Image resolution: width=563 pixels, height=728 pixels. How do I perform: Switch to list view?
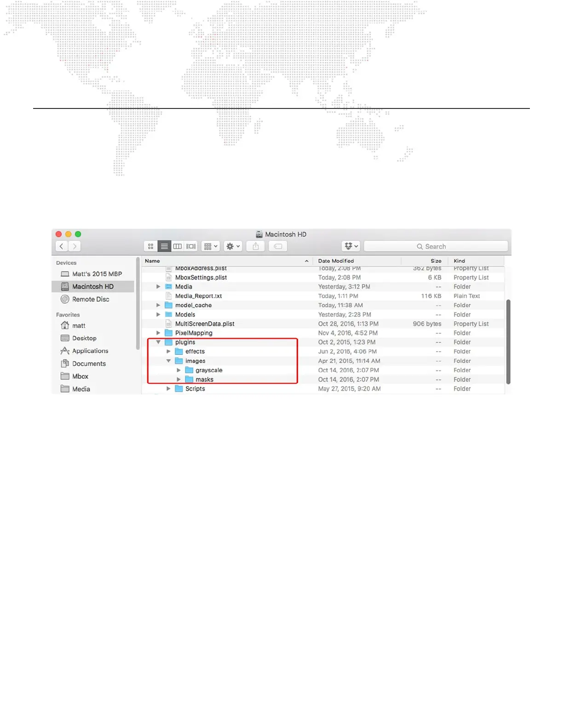click(164, 246)
